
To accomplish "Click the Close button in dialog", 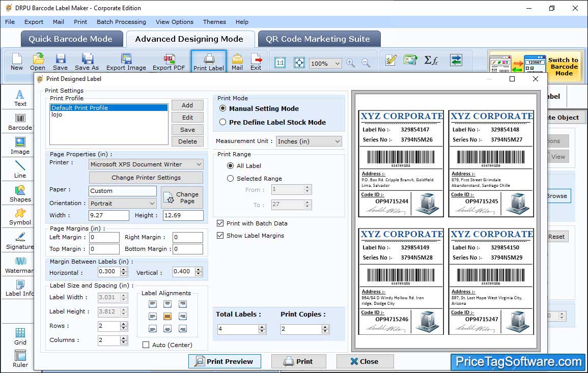I will (x=365, y=361).
